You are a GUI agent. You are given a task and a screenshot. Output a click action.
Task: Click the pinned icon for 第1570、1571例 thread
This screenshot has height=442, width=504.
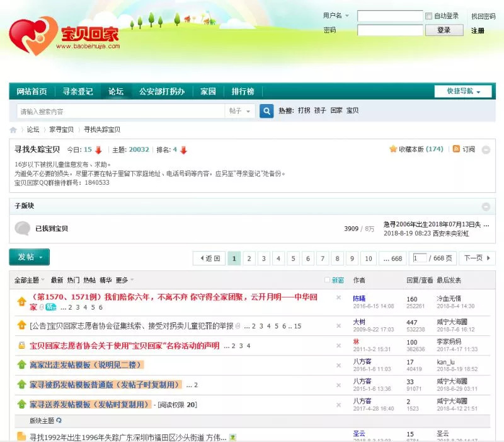point(21,301)
